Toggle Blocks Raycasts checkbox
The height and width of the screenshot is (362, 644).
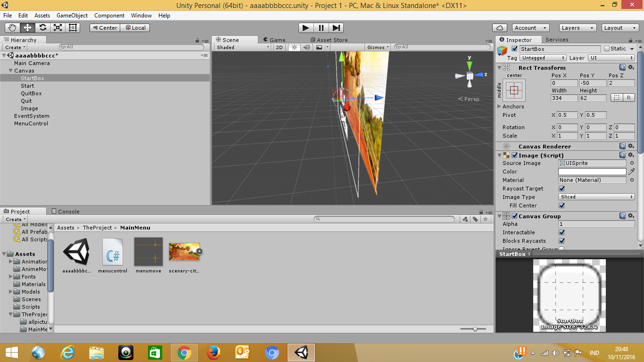pyautogui.click(x=561, y=241)
